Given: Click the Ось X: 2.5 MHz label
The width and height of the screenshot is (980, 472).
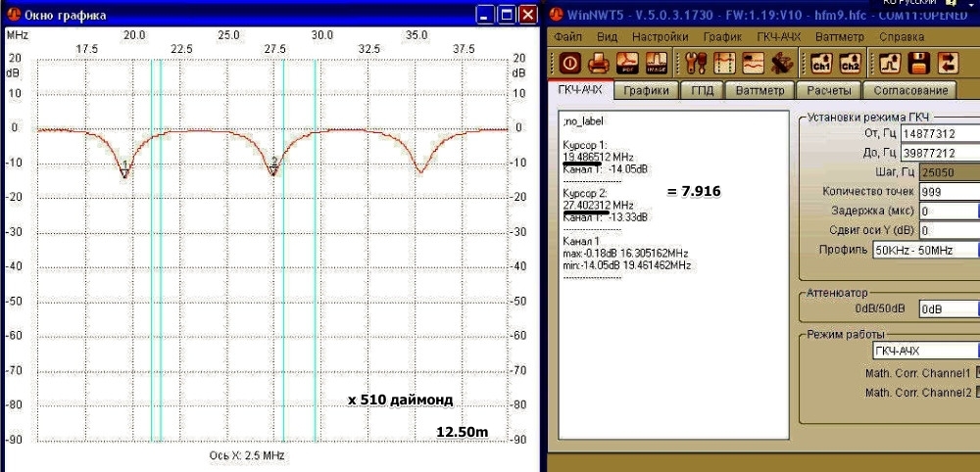Looking at the screenshot, I should 248,455.
